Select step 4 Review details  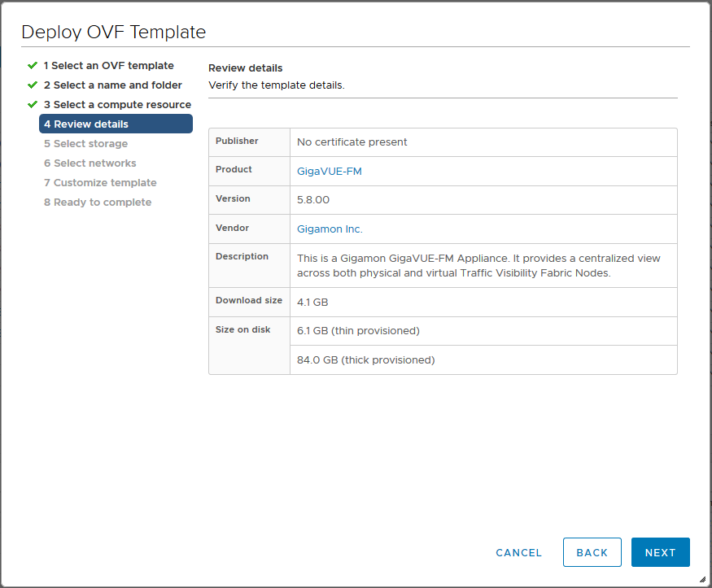coord(116,124)
